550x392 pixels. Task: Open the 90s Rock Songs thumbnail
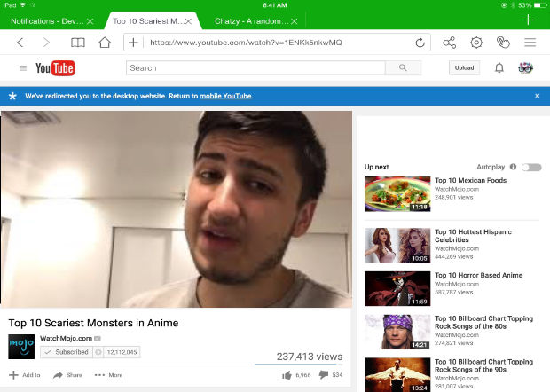pyautogui.click(x=397, y=375)
